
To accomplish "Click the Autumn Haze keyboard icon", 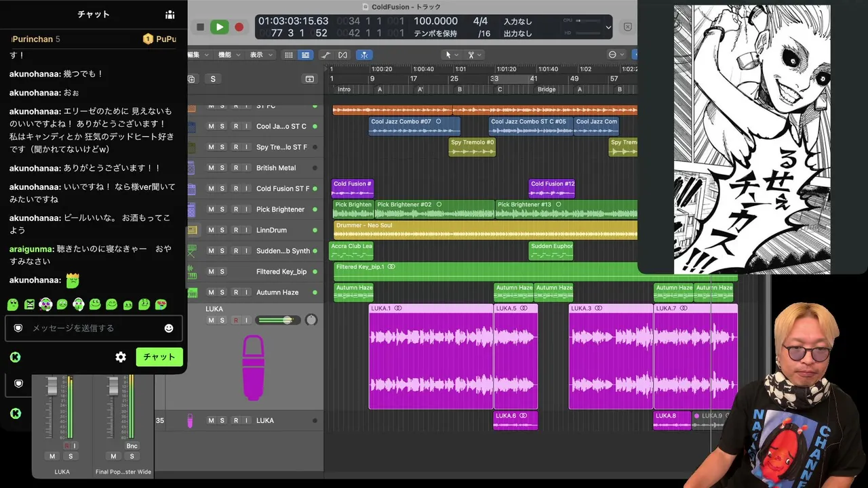I will pyautogui.click(x=191, y=293).
